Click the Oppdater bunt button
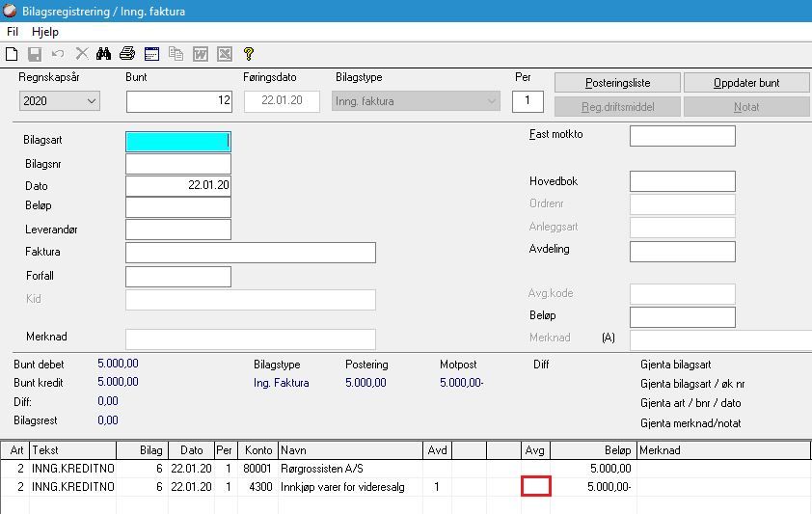The width and height of the screenshot is (812, 514). pos(746,83)
